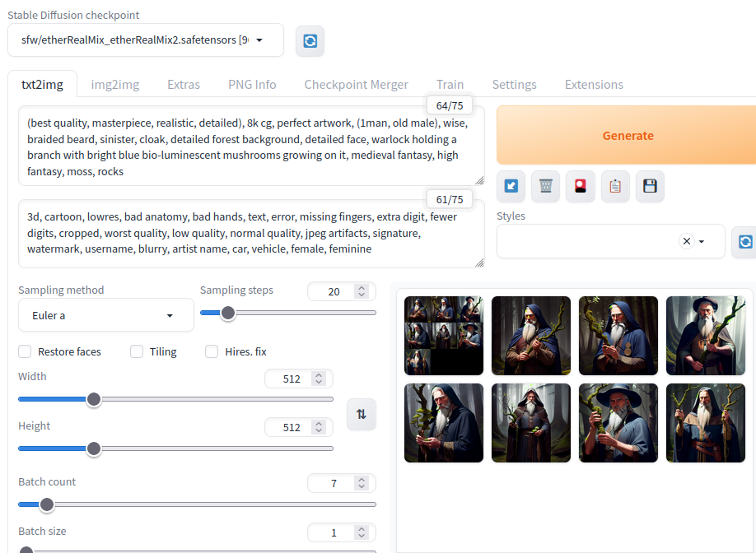Image resolution: width=756 pixels, height=553 pixels.
Task: Select the txt2img tab
Action: (43, 85)
